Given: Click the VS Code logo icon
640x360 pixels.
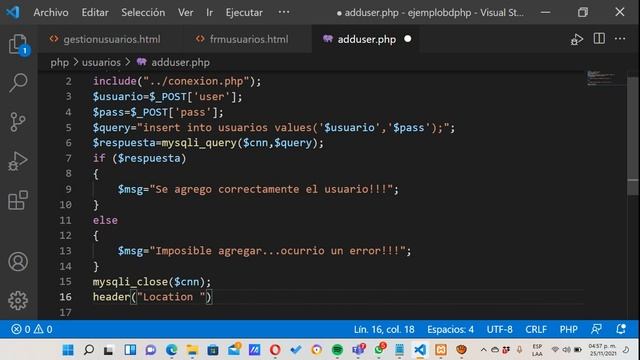Looking at the screenshot, I should coord(13,12).
